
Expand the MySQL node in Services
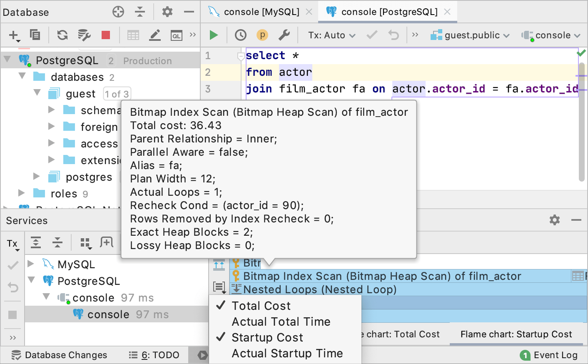click(31, 264)
